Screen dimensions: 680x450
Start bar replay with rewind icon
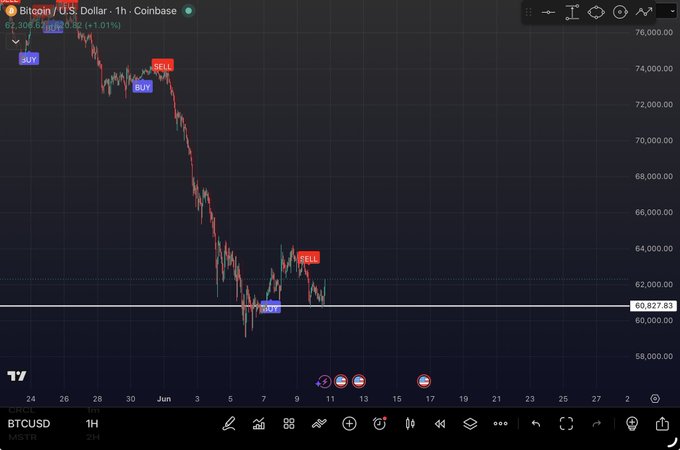(440, 424)
